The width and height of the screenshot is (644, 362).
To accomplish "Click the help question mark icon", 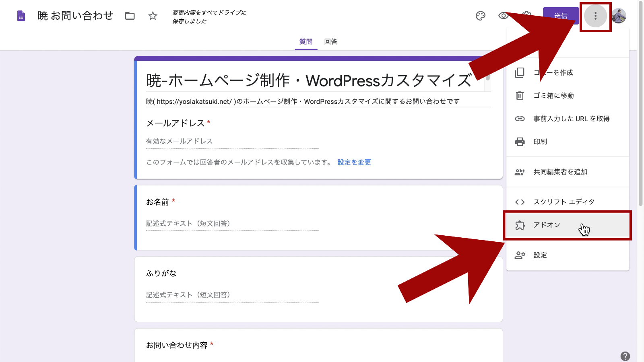I will pyautogui.click(x=625, y=356).
